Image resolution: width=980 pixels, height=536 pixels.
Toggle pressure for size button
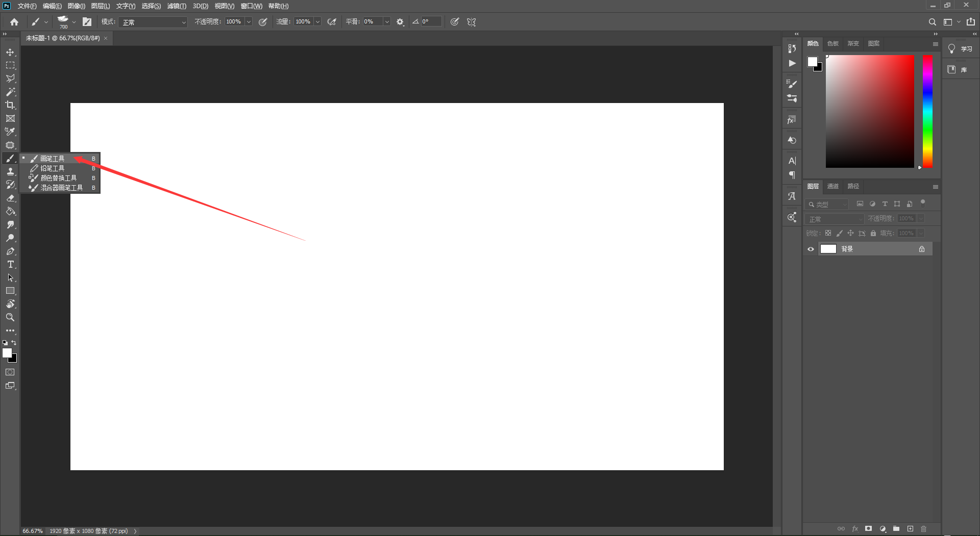point(455,22)
